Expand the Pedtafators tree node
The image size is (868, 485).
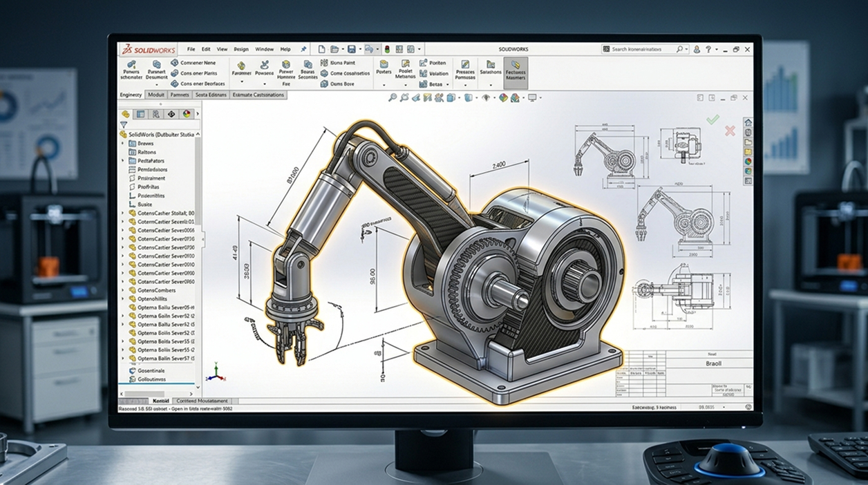(122, 161)
